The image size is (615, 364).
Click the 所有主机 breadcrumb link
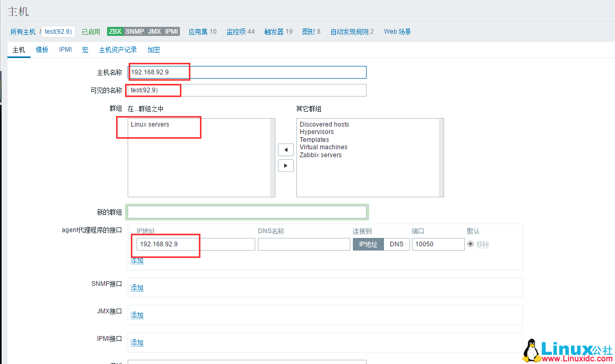coord(22,31)
